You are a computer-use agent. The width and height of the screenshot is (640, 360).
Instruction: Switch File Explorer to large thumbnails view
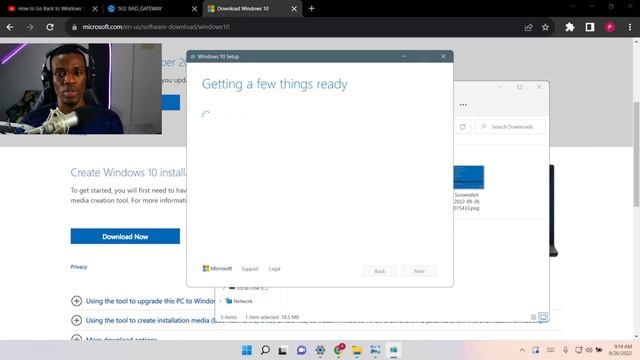(543, 317)
